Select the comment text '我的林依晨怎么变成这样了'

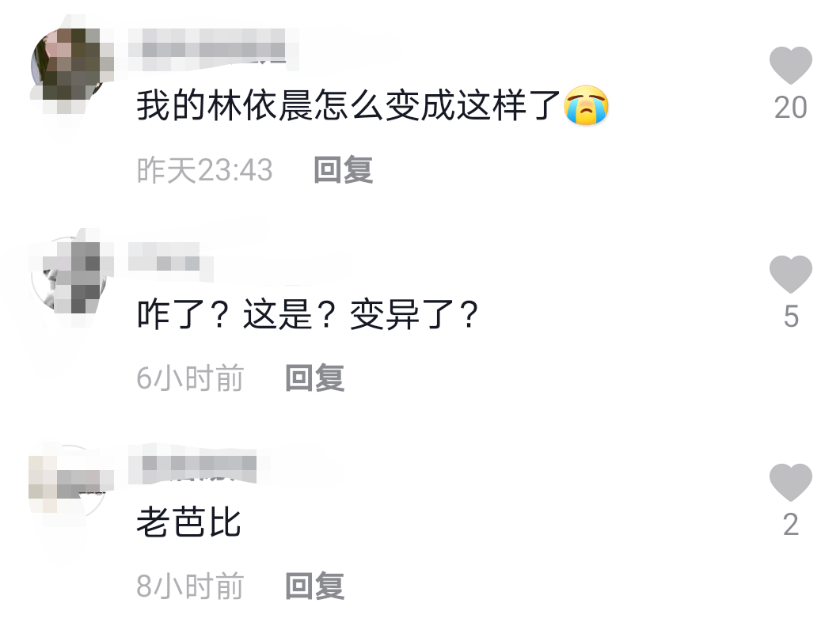[x=348, y=105]
